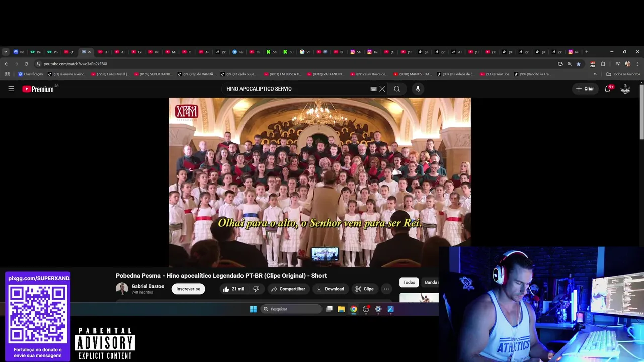
Task: Switch to the Google tab
Action: pyautogui.click(x=305, y=52)
